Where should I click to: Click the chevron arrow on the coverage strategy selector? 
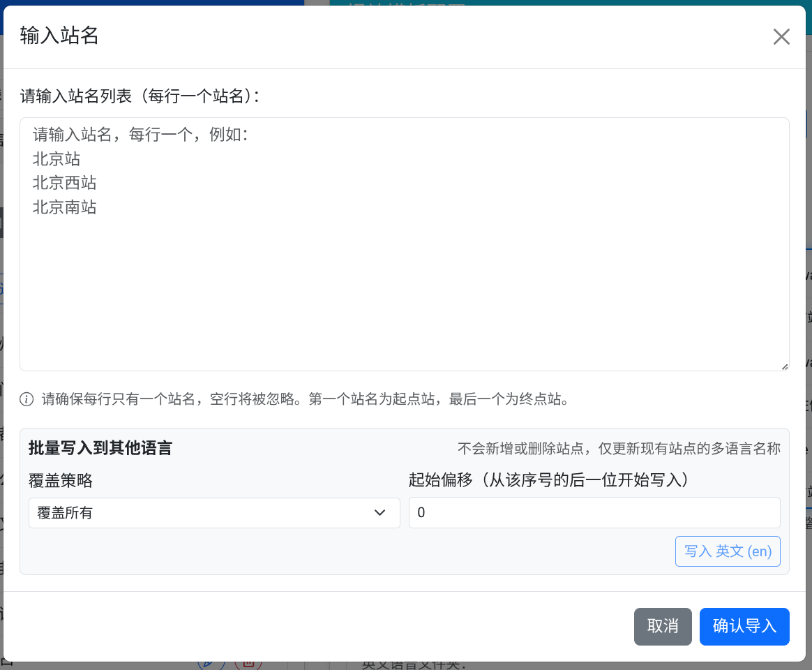(x=380, y=512)
